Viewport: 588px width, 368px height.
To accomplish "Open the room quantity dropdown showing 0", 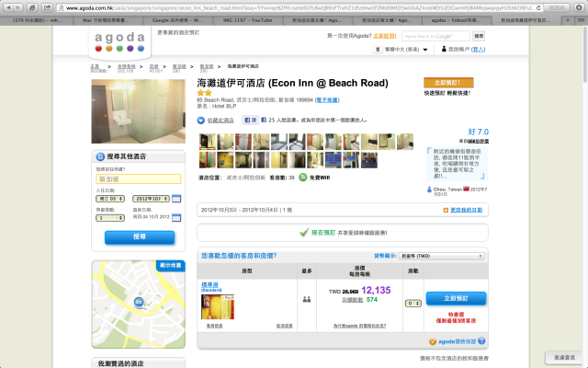I will pos(413,303).
